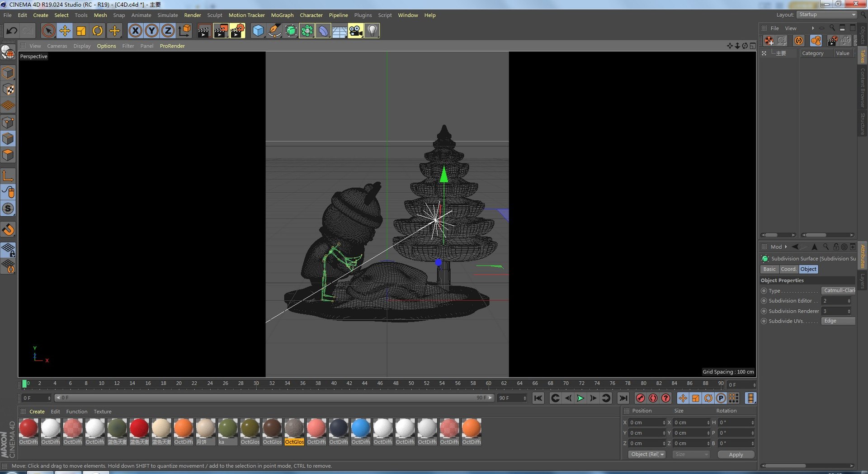Go to start of animation
Image resolution: width=868 pixels, height=474 pixels.
click(538, 398)
